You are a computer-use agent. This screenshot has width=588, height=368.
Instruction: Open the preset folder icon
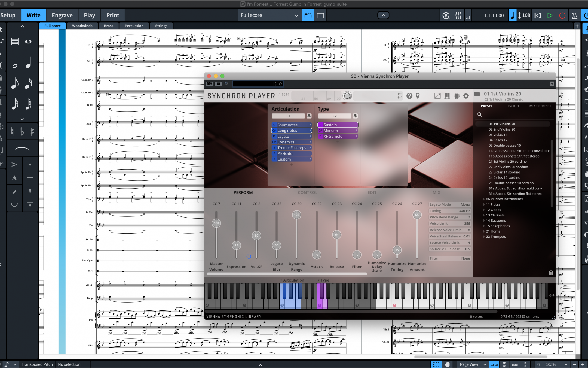(477, 94)
